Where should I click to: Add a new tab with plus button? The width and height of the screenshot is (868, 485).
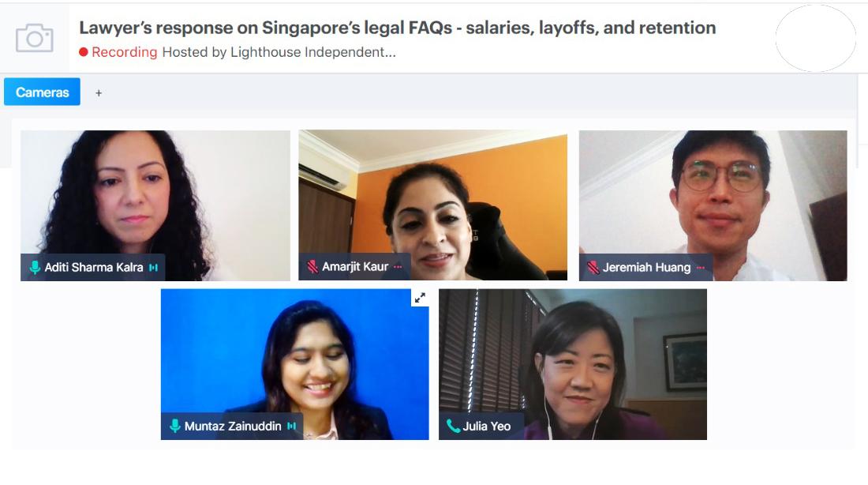[99, 93]
